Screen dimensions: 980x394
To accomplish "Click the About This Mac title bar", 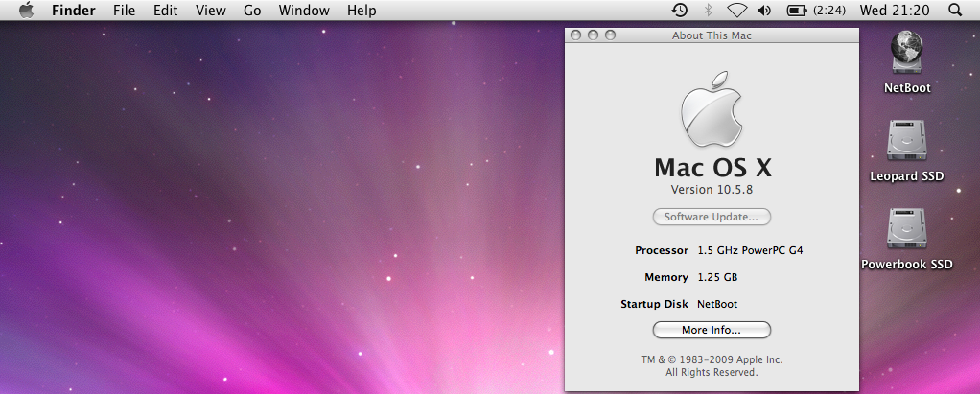I will pyautogui.click(x=712, y=35).
